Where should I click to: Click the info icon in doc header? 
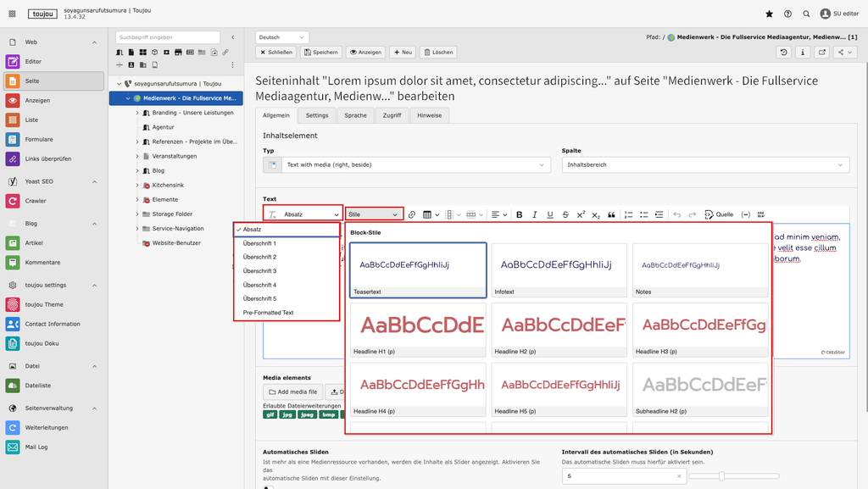(x=803, y=52)
